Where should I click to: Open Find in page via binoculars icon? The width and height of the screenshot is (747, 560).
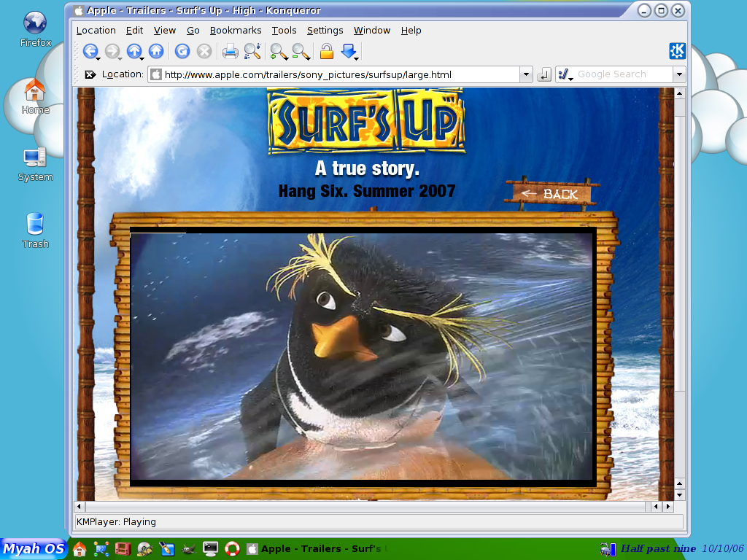tap(252, 51)
